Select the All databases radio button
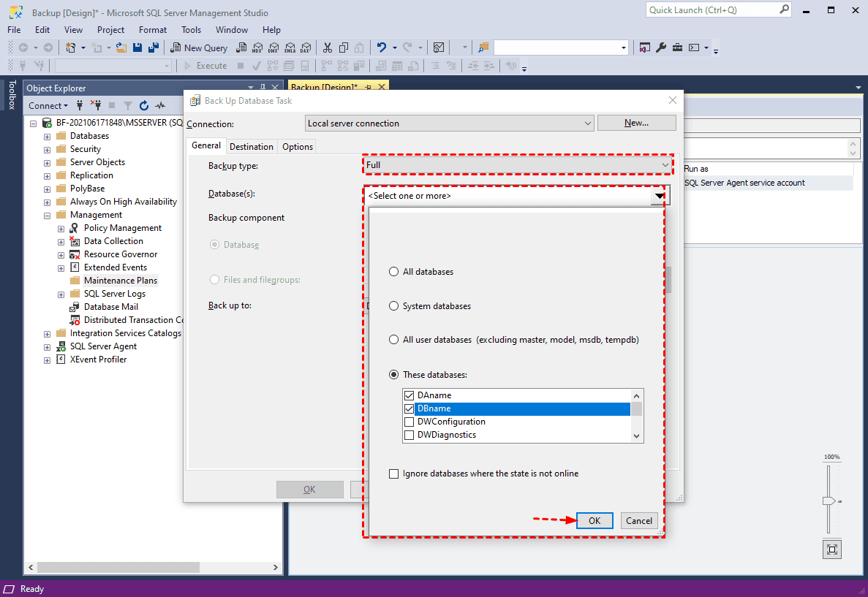Image resolution: width=868 pixels, height=597 pixels. tap(395, 272)
